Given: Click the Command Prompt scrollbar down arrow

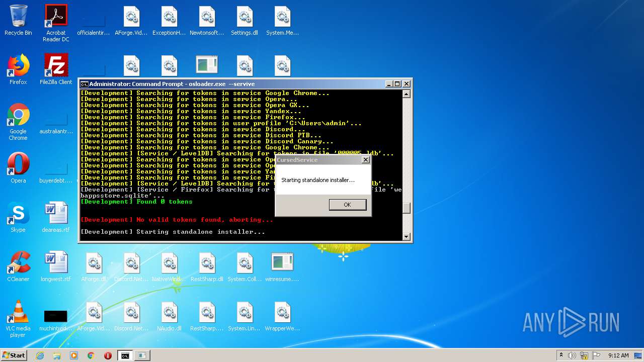Looking at the screenshot, I should click(x=407, y=236).
